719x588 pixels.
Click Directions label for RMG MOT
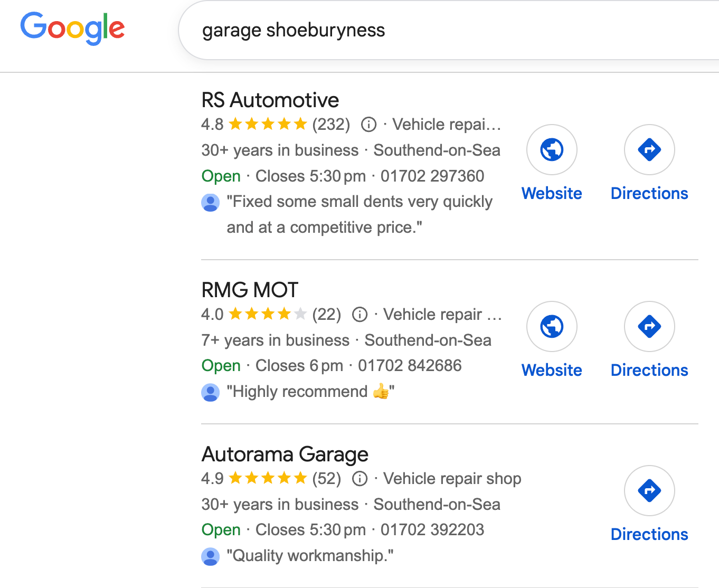(649, 370)
